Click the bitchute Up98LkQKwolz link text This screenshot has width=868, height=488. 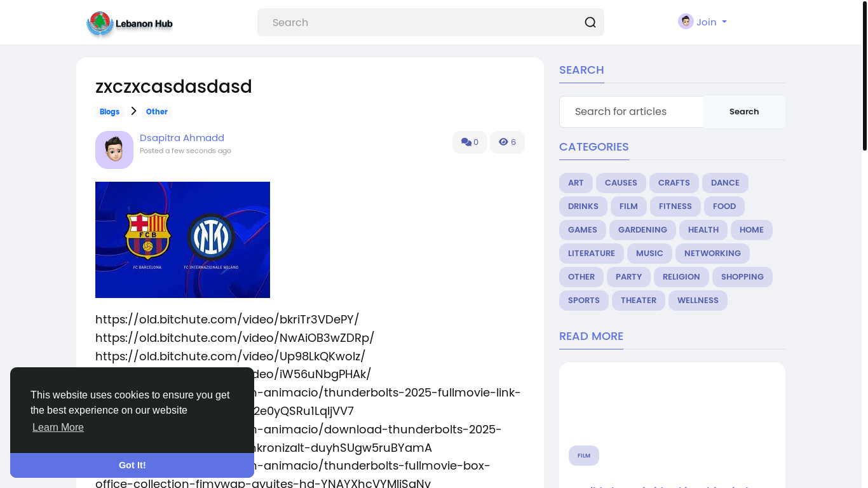230,356
